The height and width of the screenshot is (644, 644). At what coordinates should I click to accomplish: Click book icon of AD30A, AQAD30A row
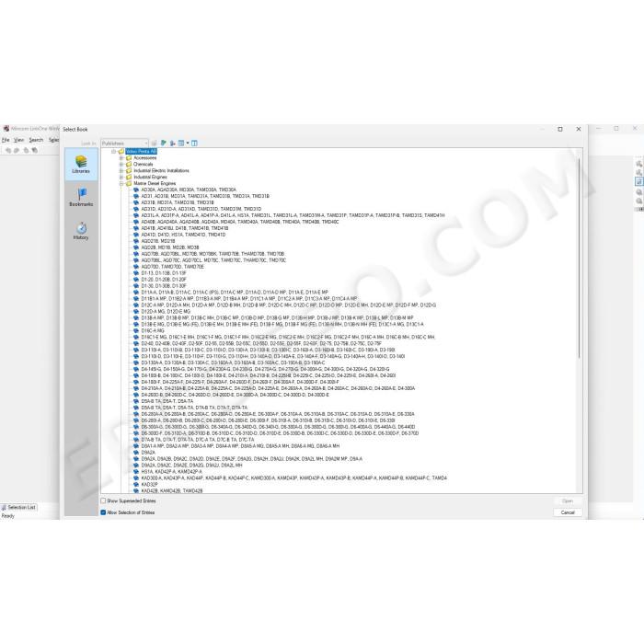pos(136,190)
